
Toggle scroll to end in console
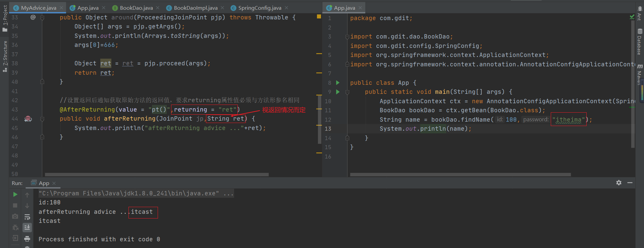coord(27,228)
